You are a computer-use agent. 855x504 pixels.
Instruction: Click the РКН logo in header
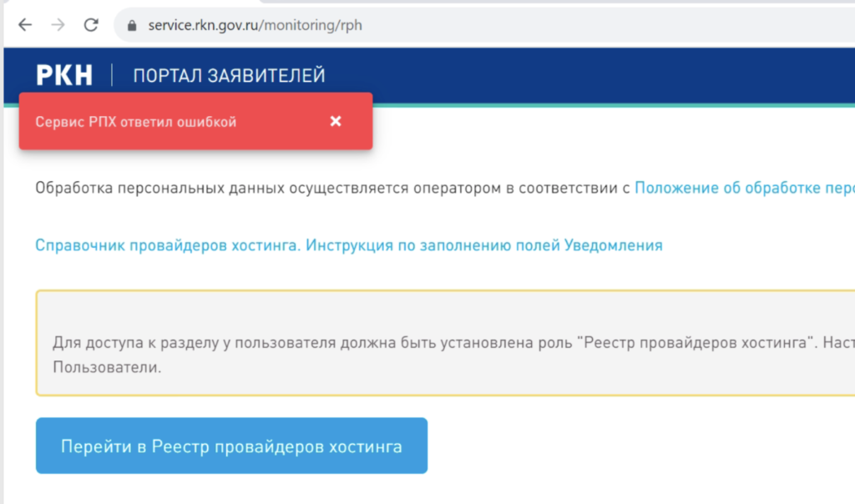point(64,76)
